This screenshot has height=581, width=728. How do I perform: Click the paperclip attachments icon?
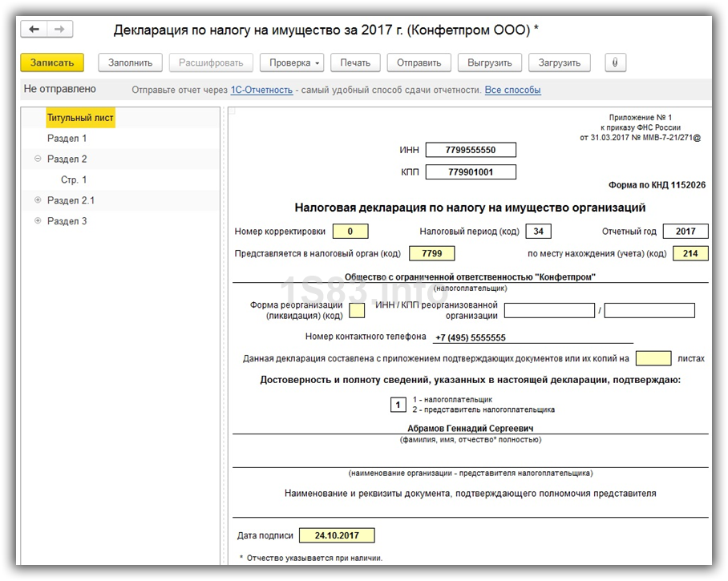tap(615, 63)
